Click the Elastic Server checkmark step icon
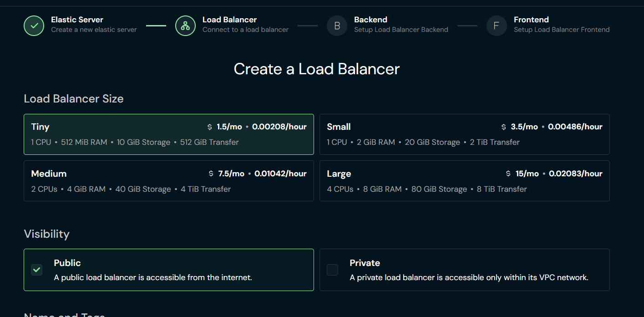The image size is (644, 317). 34,26
